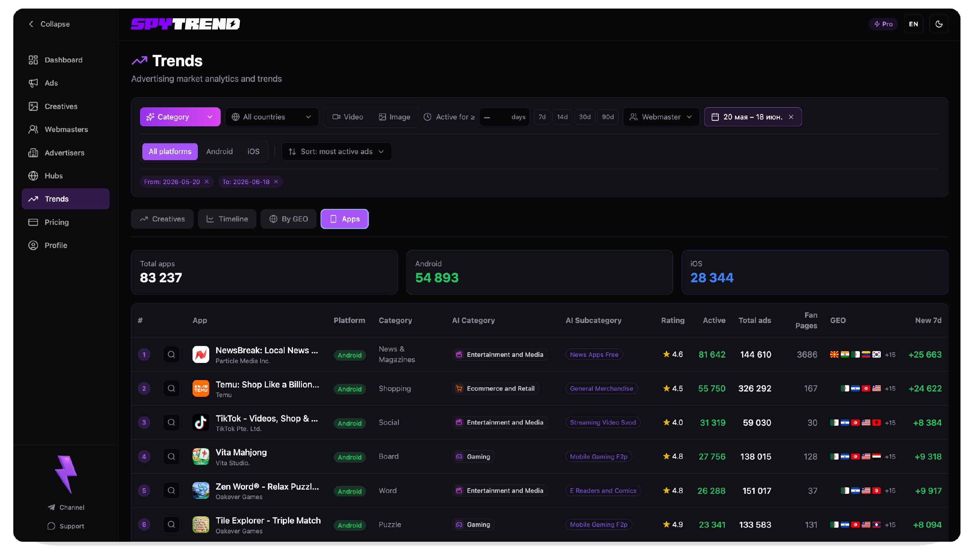Screen dimensions: 974x560
Task: Click the clock icon beside Active for
Action: click(427, 117)
